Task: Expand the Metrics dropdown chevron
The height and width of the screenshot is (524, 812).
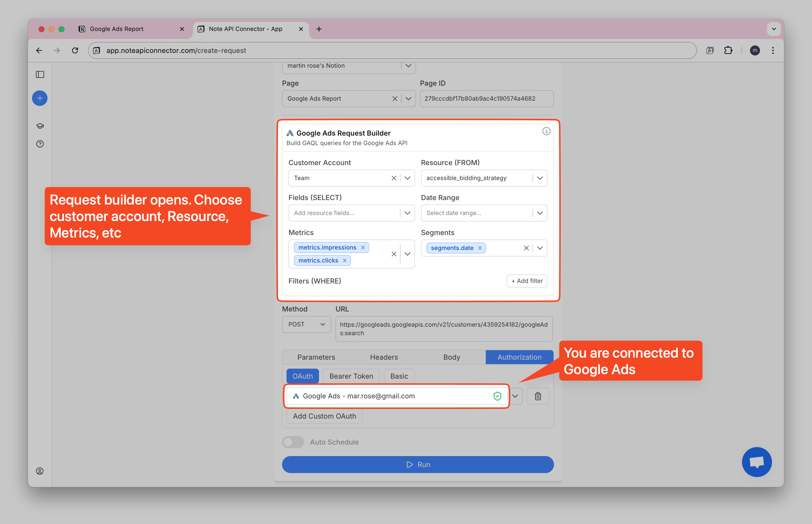Action: point(407,254)
